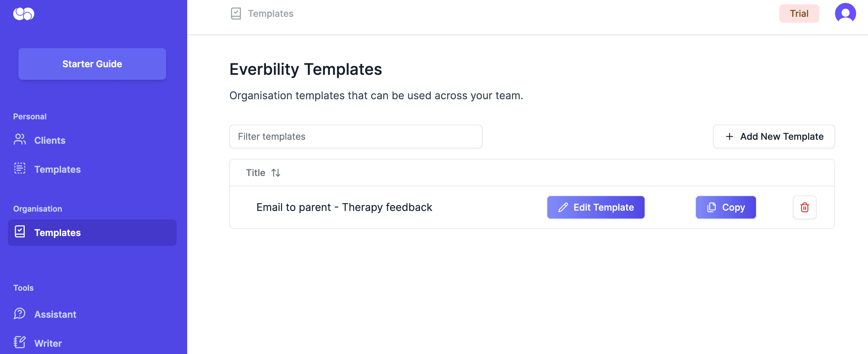The width and height of the screenshot is (868, 354).
Task: Open the user profile avatar
Action: [845, 14]
